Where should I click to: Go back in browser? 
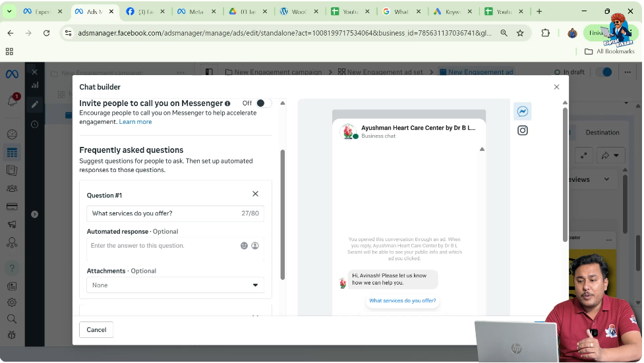tap(11, 33)
